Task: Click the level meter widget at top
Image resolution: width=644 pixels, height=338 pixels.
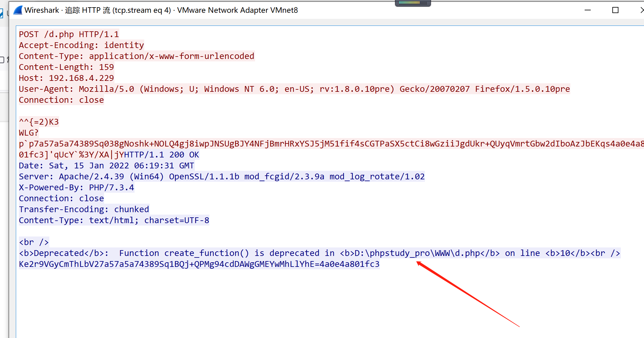Action: coord(413,3)
